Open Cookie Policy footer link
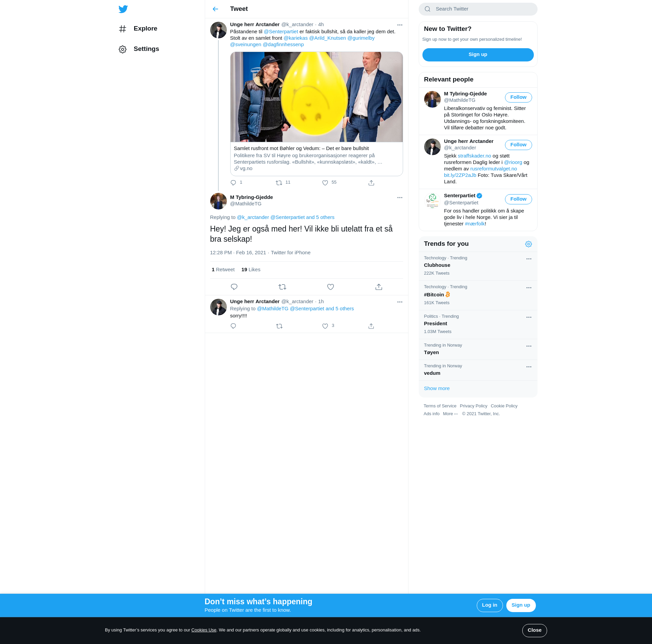Image resolution: width=652 pixels, height=644 pixels. 504,406
